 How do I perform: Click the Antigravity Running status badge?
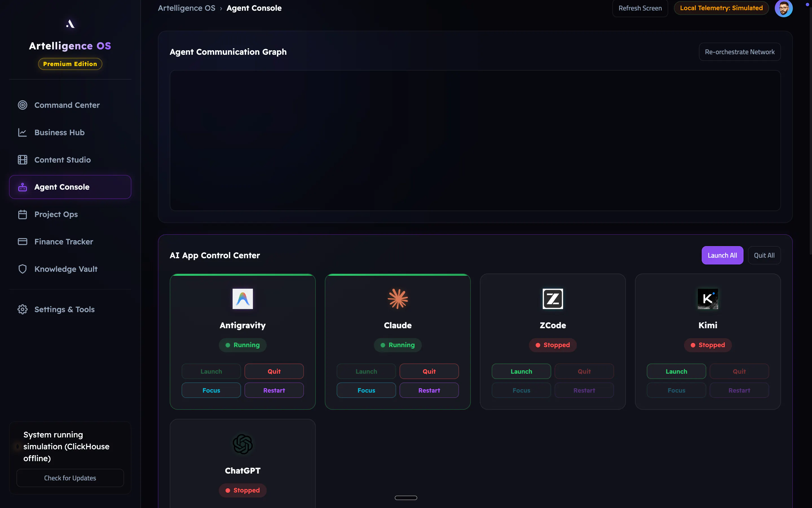(242, 345)
